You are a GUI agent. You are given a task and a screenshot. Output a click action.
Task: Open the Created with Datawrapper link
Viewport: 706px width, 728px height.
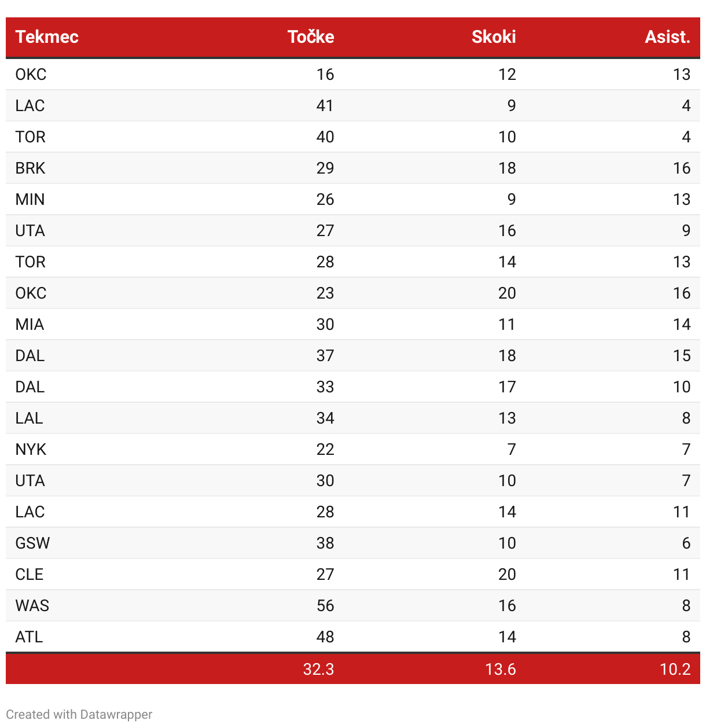tap(79, 714)
